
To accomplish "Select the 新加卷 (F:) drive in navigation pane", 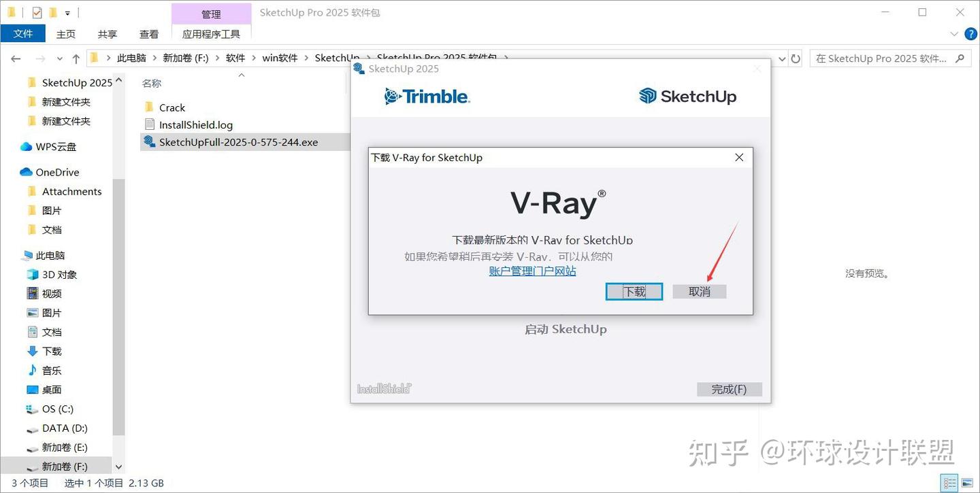I will (56, 466).
